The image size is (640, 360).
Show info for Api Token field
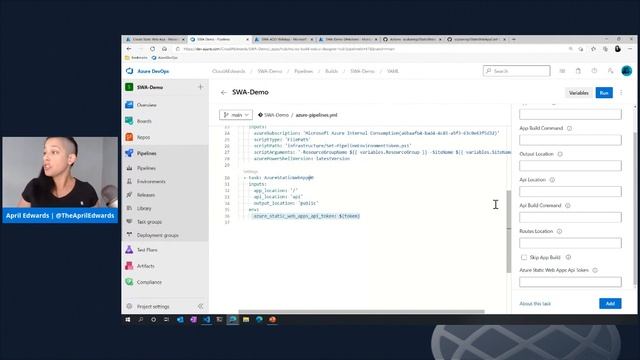595,270
